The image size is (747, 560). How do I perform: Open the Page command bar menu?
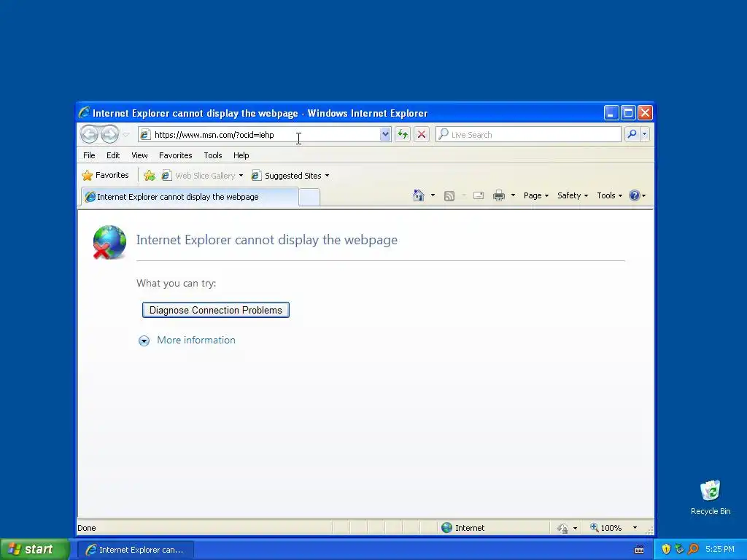[536, 195]
